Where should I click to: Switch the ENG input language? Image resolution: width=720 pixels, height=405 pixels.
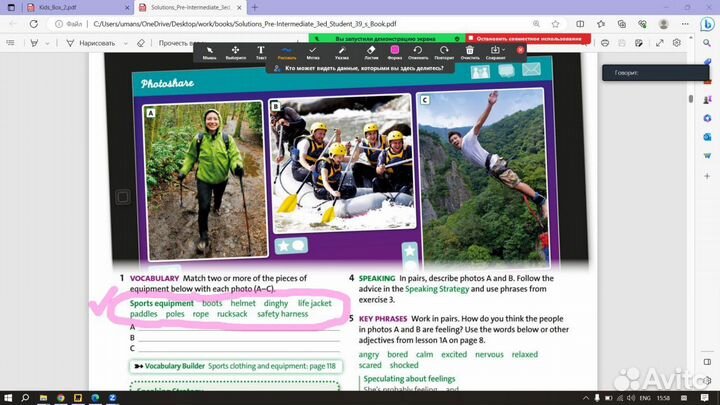645,398
